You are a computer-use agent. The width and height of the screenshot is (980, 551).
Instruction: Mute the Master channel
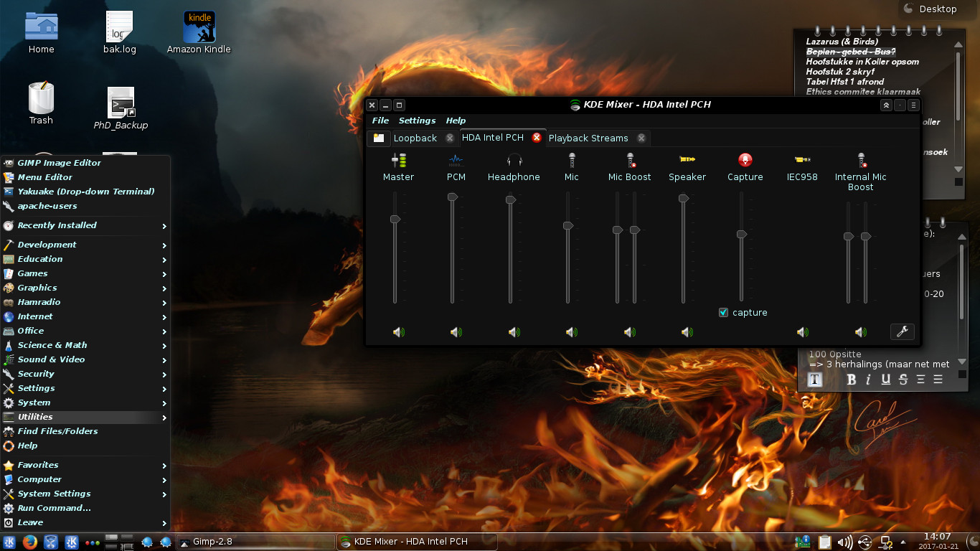click(399, 332)
